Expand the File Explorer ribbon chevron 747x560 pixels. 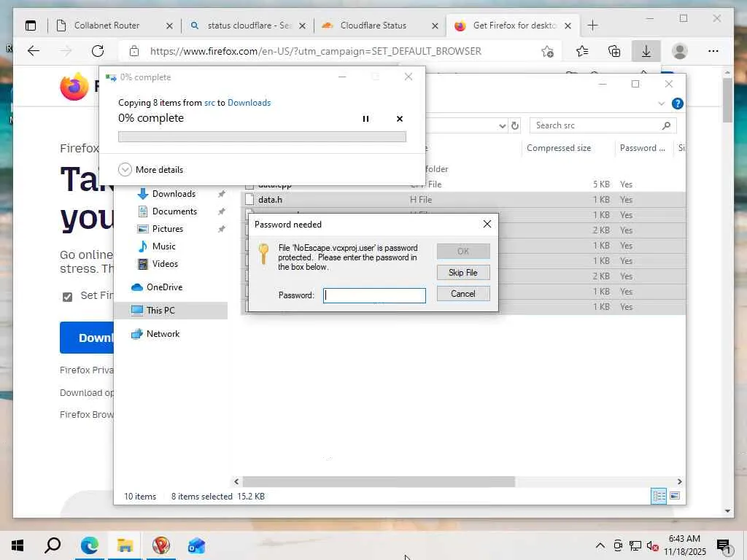point(661,104)
